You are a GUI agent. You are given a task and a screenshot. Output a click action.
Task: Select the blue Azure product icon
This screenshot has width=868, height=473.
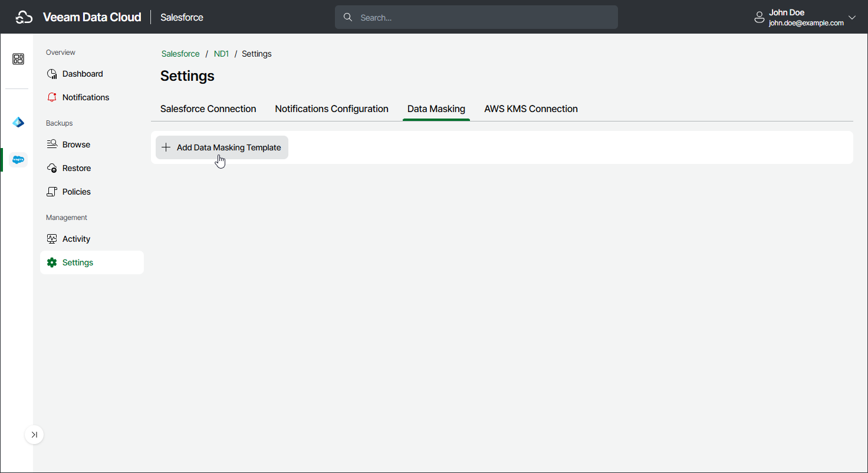[x=18, y=123]
